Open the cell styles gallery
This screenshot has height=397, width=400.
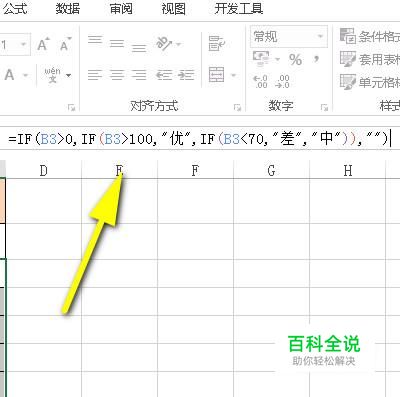pos(370,82)
